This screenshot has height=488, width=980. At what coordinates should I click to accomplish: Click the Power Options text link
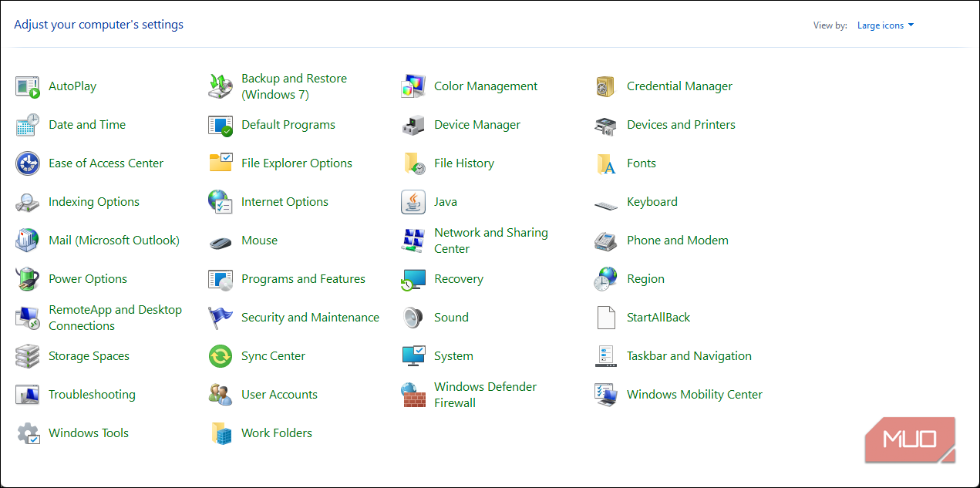(88, 279)
